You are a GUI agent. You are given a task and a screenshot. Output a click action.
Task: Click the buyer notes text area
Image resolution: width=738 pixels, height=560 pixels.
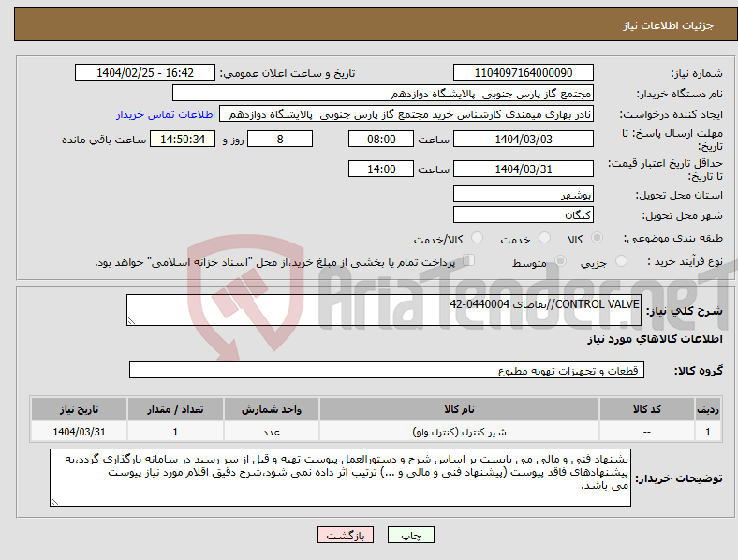click(340, 478)
